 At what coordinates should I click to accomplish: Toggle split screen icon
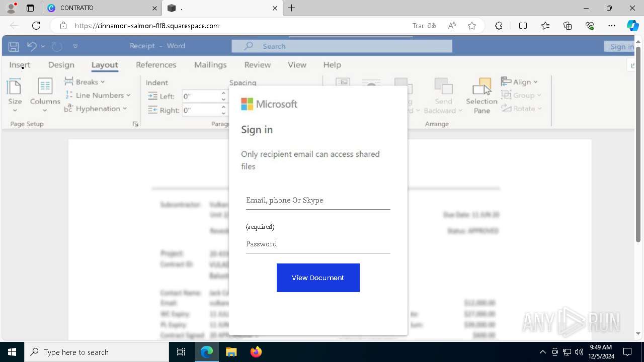[x=523, y=26]
